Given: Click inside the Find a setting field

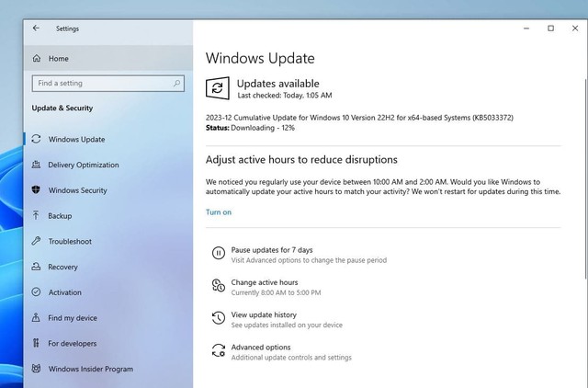Looking at the screenshot, I should tap(108, 84).
